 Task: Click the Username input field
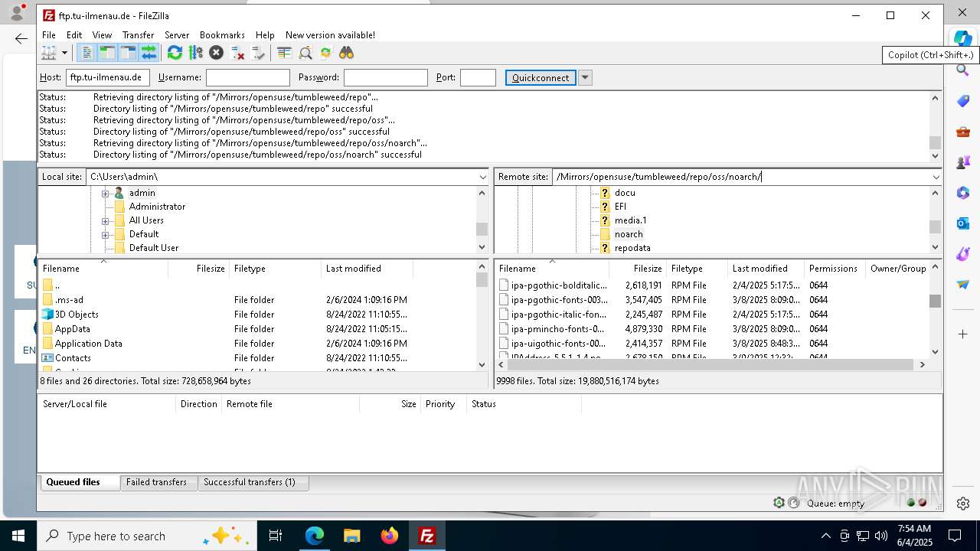point(248,77)
